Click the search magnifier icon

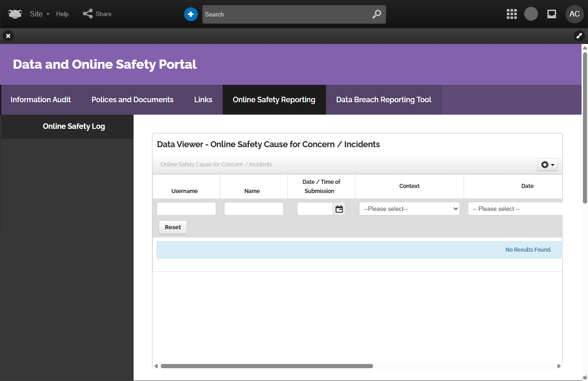[376, 14]
